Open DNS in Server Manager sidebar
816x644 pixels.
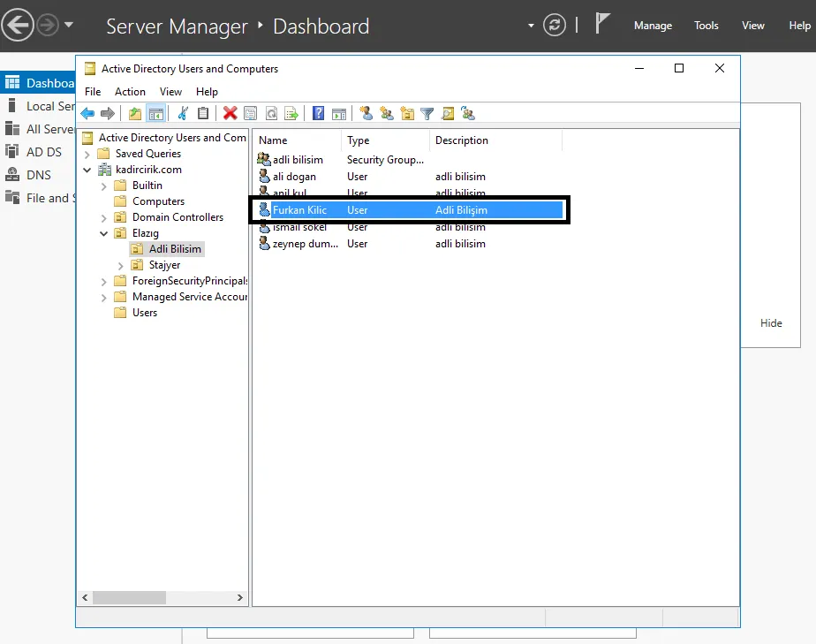pyautogui.click(x=39, y=175)
